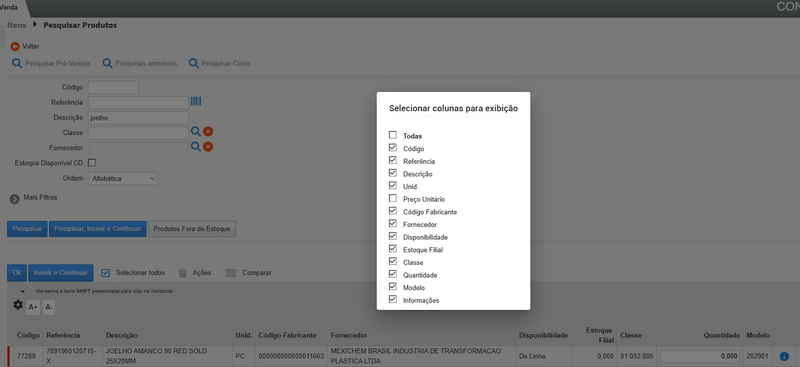
Task: Click the Pesquisas anteriores magnifier icon
Action: (x=107, y=63)
